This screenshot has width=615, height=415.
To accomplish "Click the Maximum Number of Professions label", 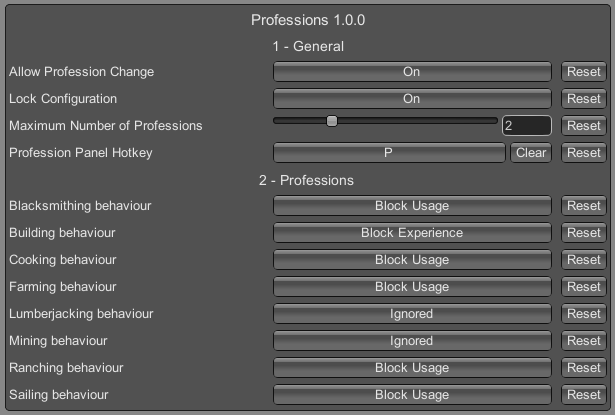I will click(x=106, y=126).
